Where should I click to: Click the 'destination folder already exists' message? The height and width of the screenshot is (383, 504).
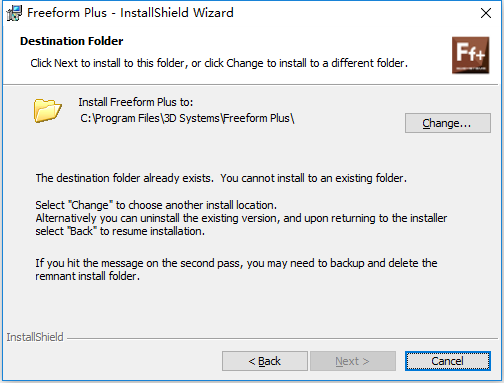[x=221, y=178]
